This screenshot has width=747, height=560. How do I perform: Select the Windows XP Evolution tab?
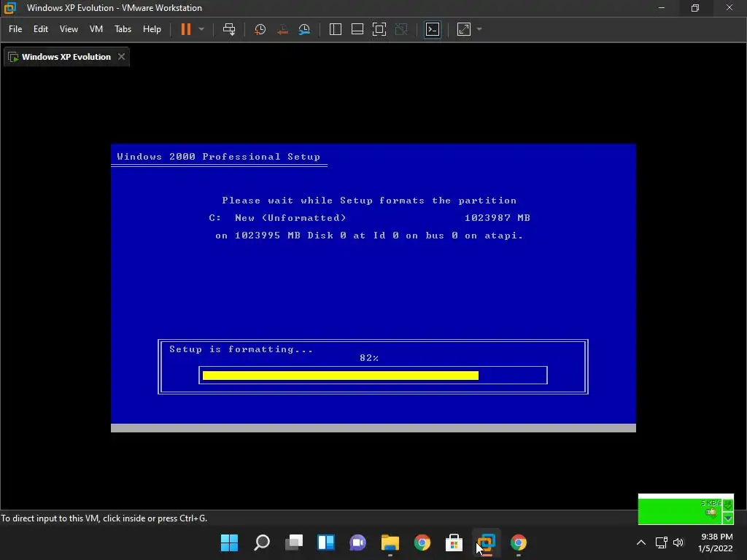click(x=66, y=57)
